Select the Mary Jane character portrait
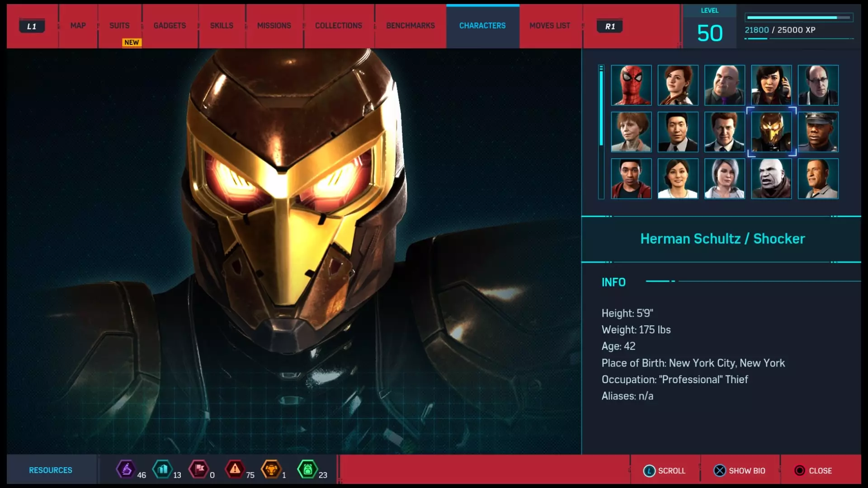The width and height of the screenshot is (868, 488). (678, 85)
